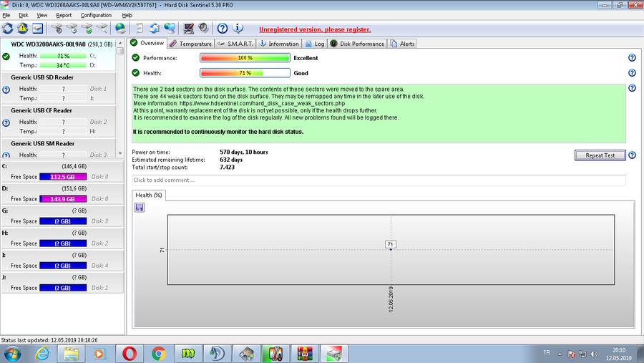The height and width of the screenshot is (363, 644).
Task: Click help icon beside Health row
Action: tap(632, 73)
